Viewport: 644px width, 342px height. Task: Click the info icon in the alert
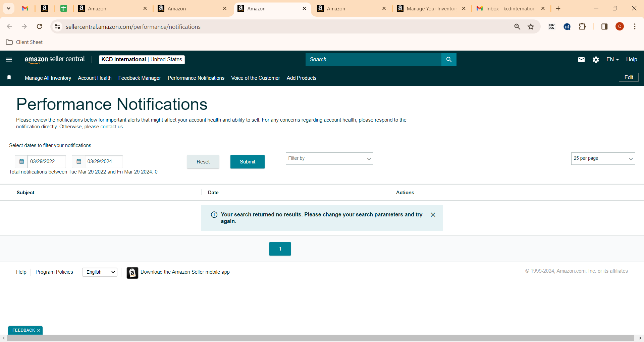click(x=214, y=215)
